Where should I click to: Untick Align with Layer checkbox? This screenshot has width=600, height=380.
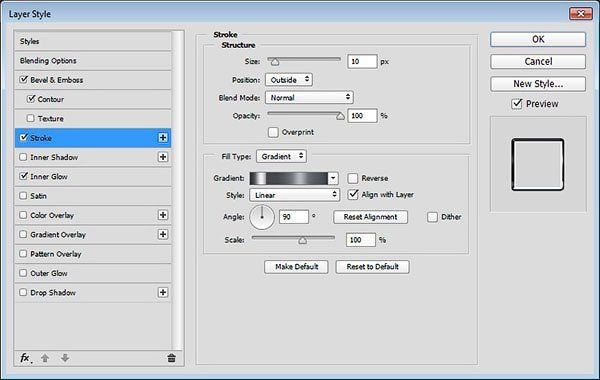coord(353,194)
